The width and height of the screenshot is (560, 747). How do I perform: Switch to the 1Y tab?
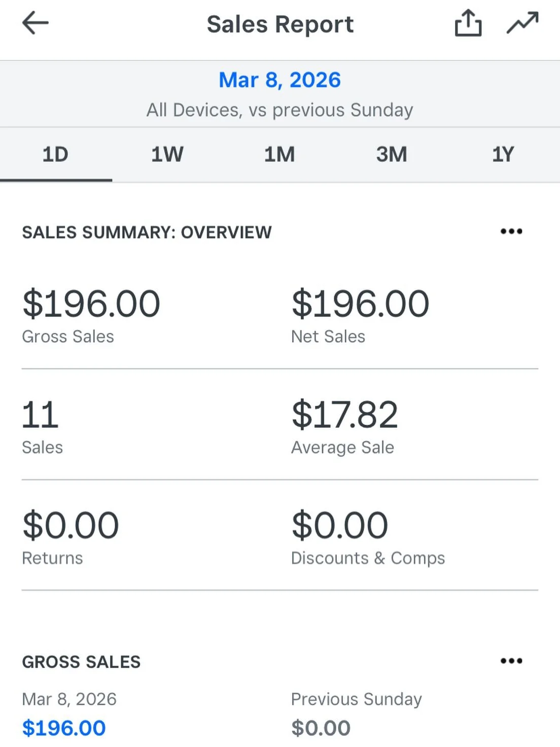pos(503,154)
